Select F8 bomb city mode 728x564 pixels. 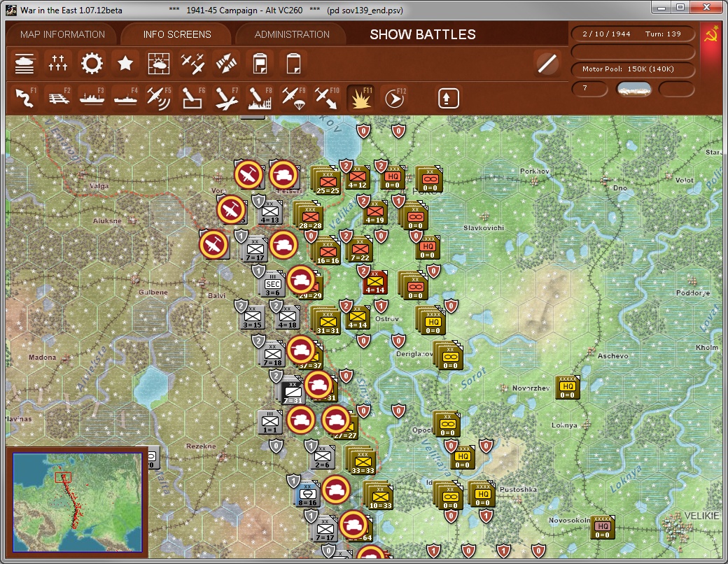pos(260,98)
